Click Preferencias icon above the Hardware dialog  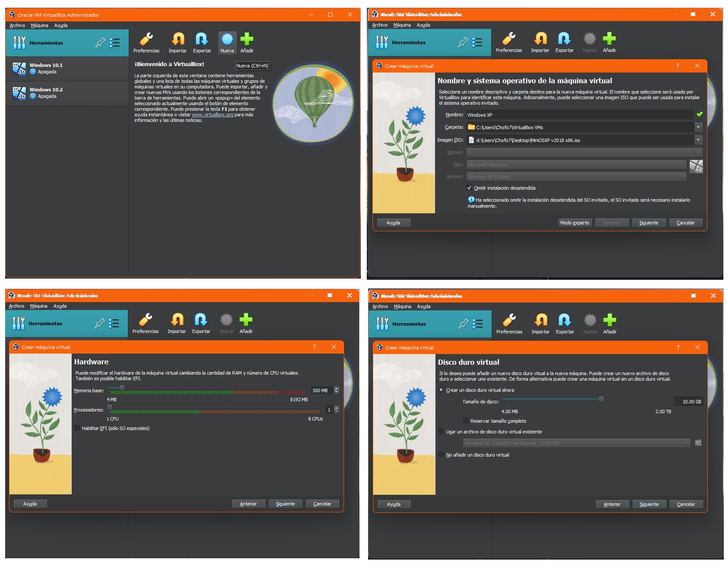(145, 320)
